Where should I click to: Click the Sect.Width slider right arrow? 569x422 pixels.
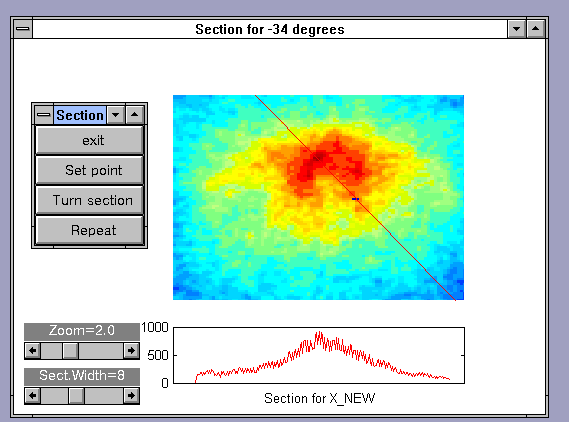(x=131, y=395)
